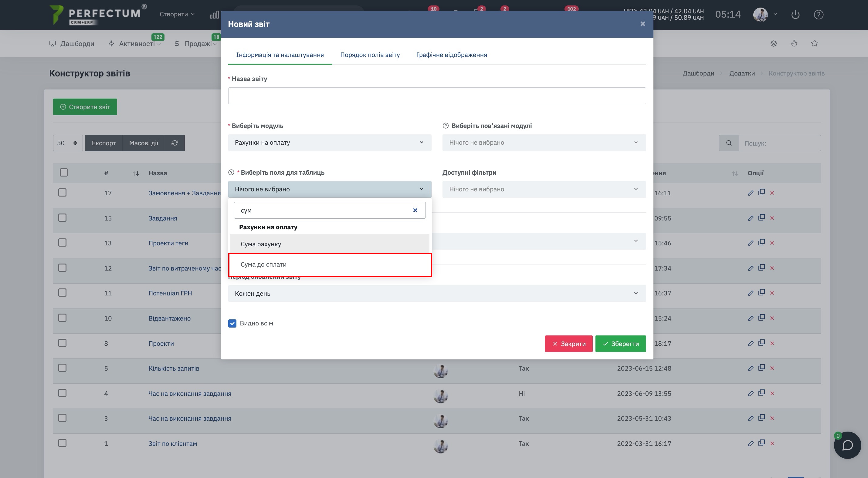Close the Новий звіт dialog
Screen dimensions: 868x478
click(643, 24)
